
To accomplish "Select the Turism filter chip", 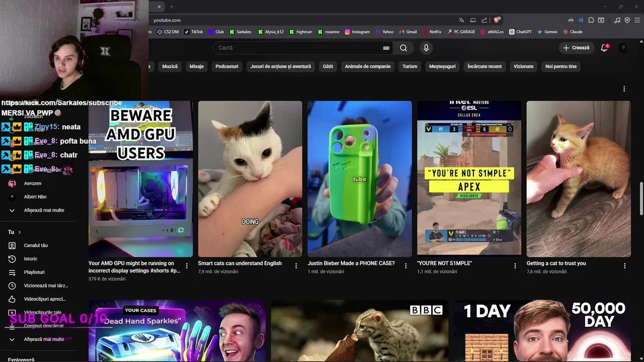I will pos(410,66).
